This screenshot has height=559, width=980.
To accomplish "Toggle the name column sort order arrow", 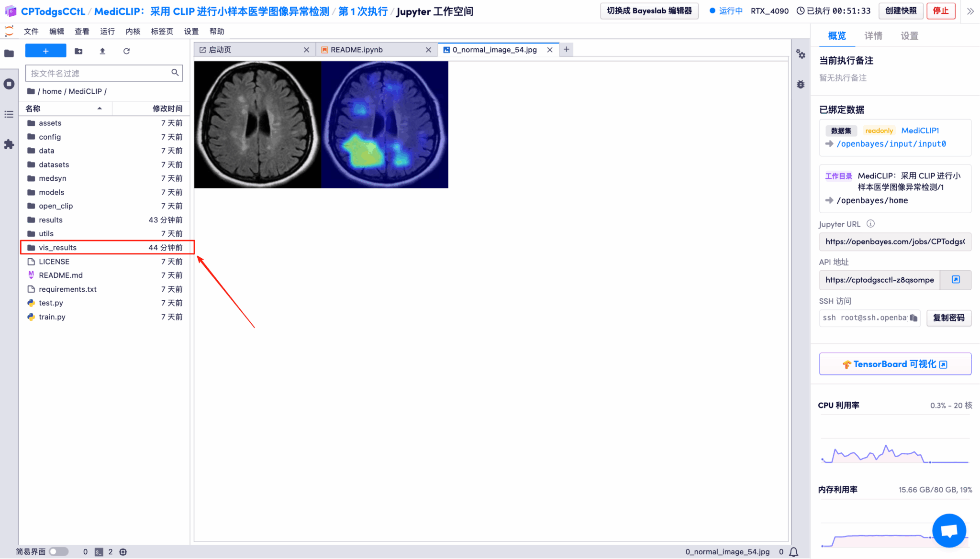I will [x=100, y=108].
